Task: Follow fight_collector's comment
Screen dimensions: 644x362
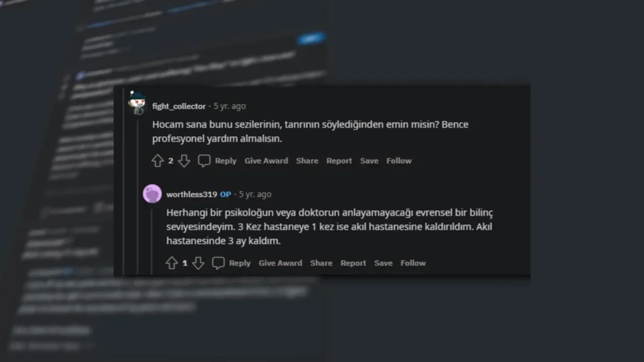Action: [x=399, y=161]
